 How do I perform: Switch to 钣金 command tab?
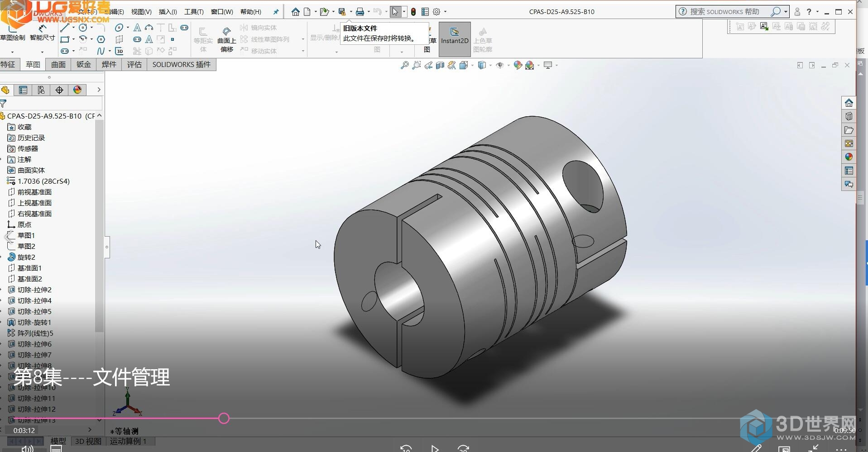click(84, 65)
